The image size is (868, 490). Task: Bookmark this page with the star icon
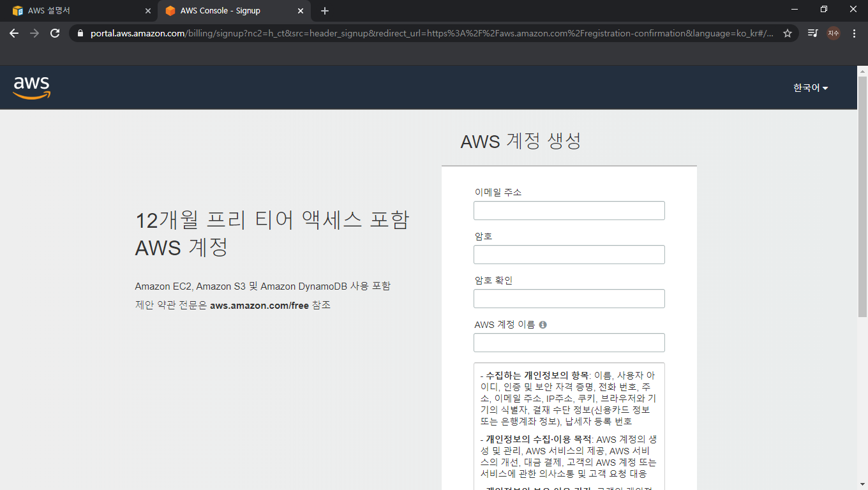click(x=788, y=33)
